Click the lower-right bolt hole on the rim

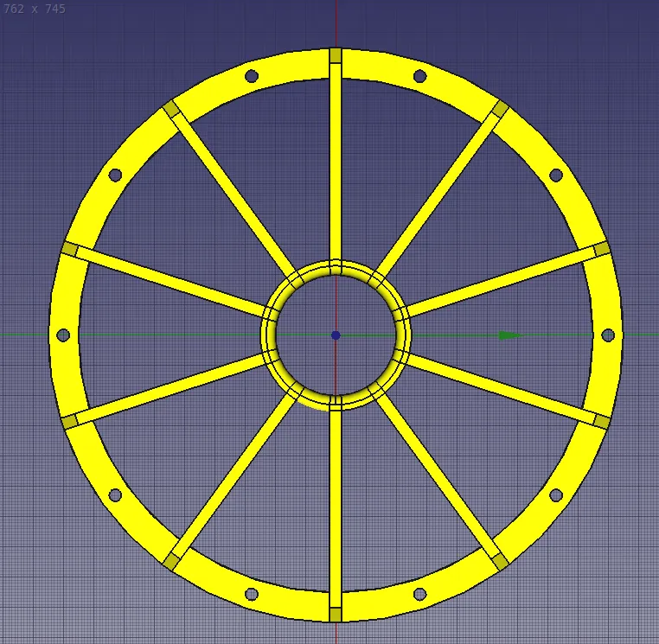(556, 494)
